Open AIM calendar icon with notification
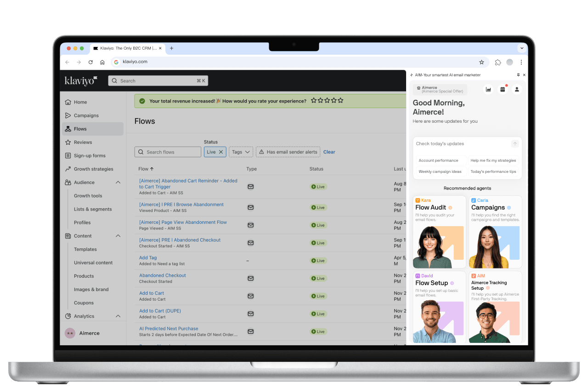Viewport: 588px width, 388px height. click(x=503, y=90)
